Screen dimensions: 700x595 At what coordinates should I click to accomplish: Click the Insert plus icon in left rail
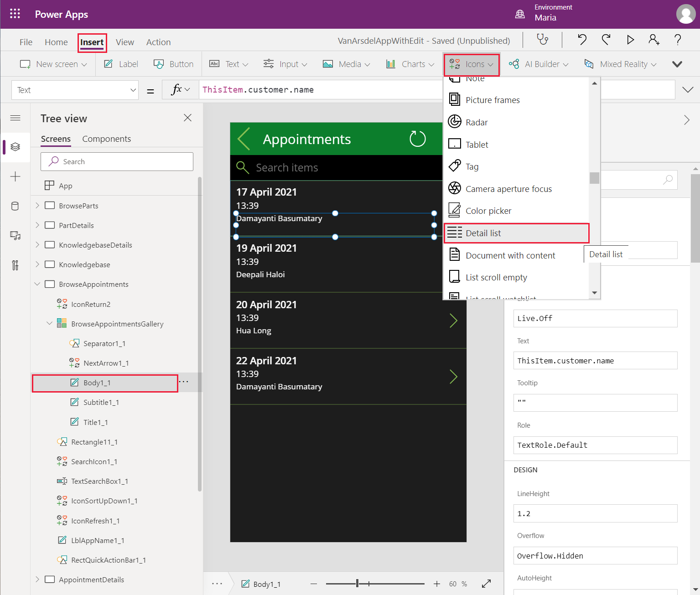pyautogui.click(x=15, y=176)
